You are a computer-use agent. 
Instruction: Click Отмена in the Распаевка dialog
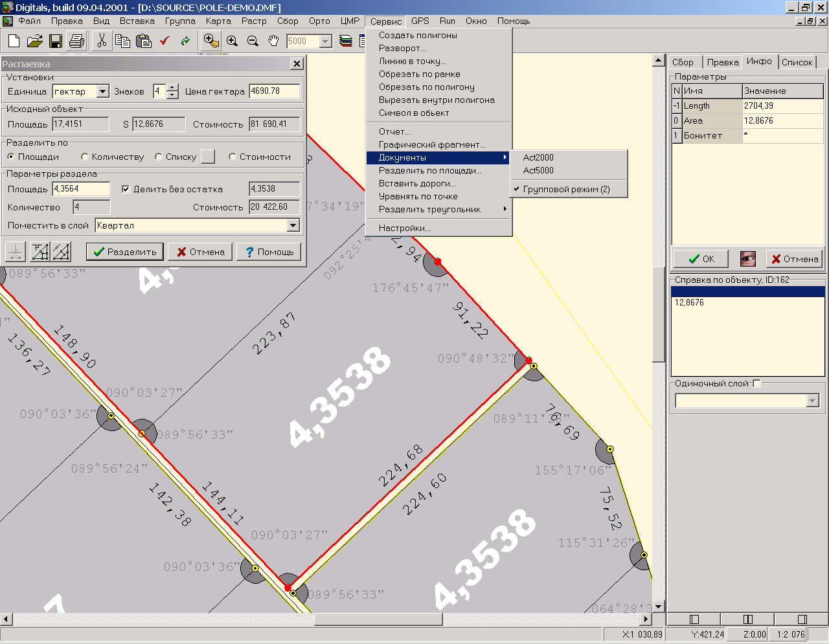point(200,252)
